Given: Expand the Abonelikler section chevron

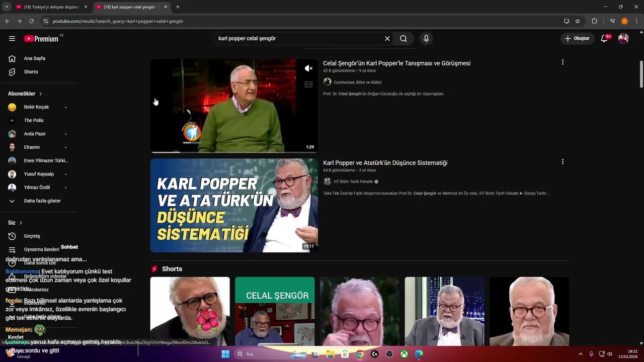Looking at the screenshot, I should [x=41, y=94].
